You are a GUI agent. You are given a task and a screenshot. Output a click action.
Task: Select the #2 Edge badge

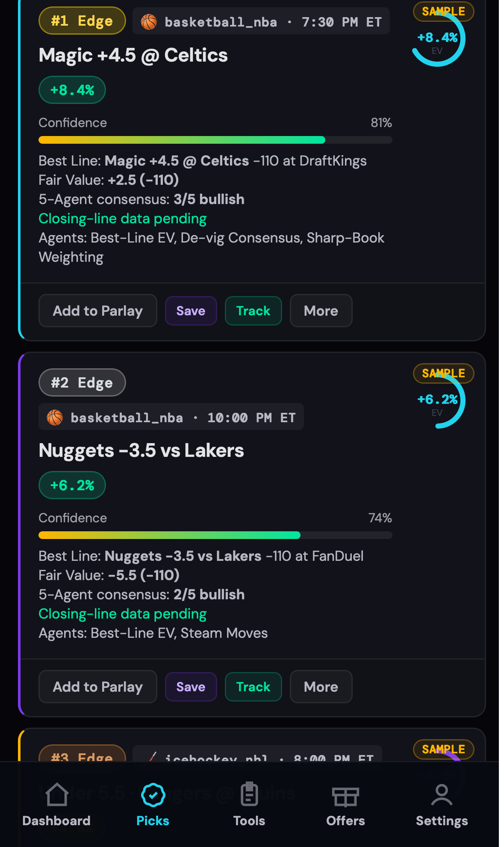pos(82,382)
